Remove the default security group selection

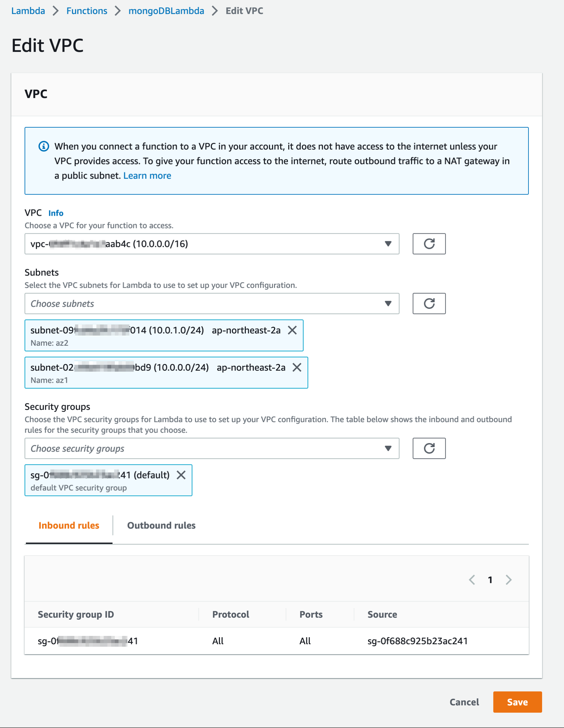[182, 475]
